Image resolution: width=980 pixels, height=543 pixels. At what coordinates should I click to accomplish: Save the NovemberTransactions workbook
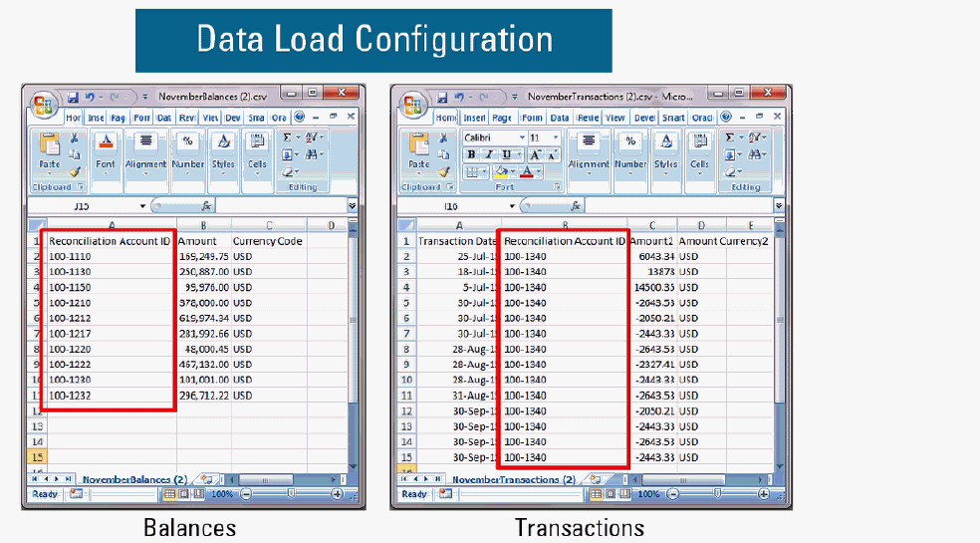442,97
